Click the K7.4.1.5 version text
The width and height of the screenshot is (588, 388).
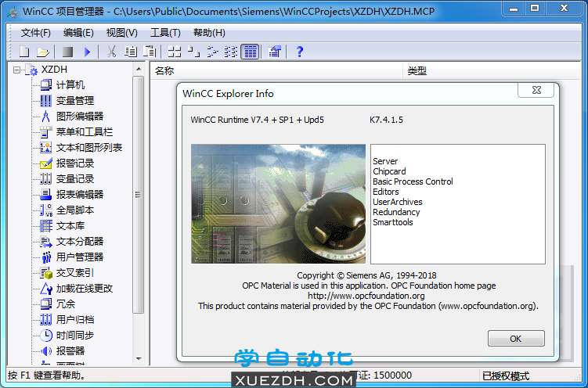coord(386,120)
